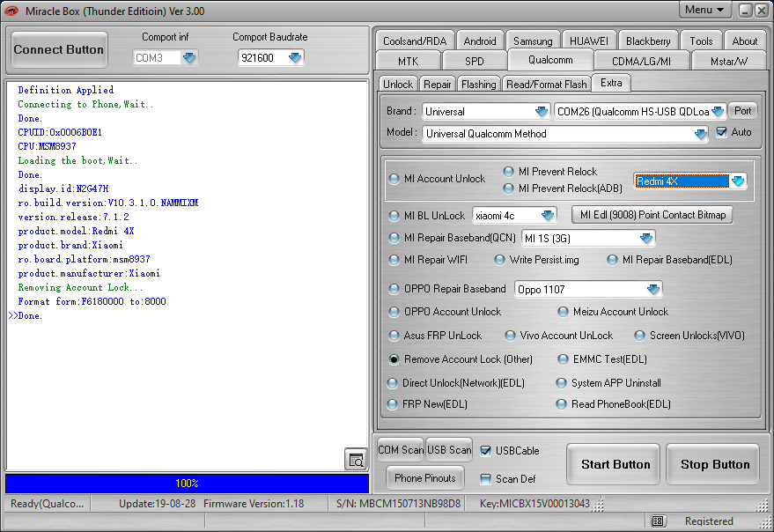The width and height of the screenshot is (774, 532).
Task: Enable the Scan Def checkbox
Action: (486, 478)
